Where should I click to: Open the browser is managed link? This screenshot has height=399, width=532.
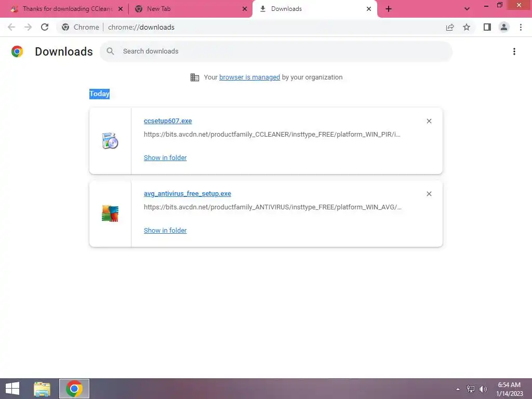[x=249, y=77]
